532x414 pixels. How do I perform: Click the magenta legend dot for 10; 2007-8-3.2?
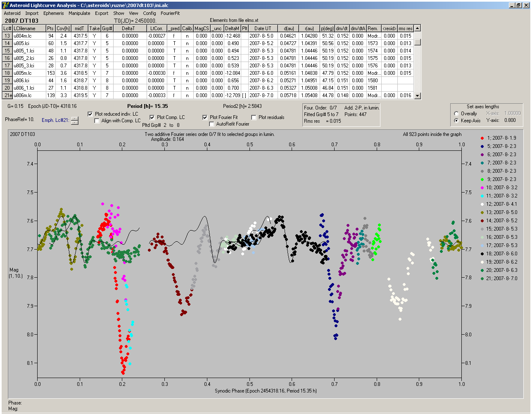pos(482,188)
